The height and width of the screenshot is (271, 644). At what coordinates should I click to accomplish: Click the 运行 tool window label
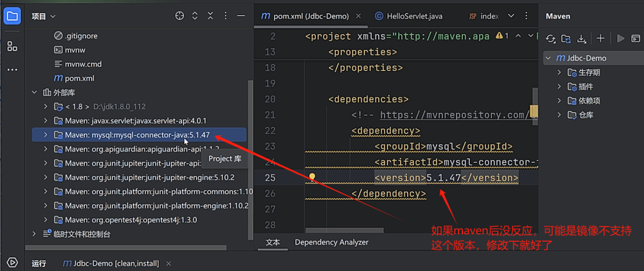39,264
